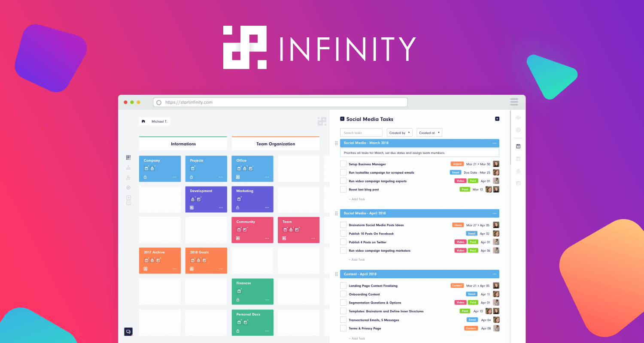Switch to hierarchy tree view icon in sidebar
Viewport: 644px width, 343px height.
128,168
